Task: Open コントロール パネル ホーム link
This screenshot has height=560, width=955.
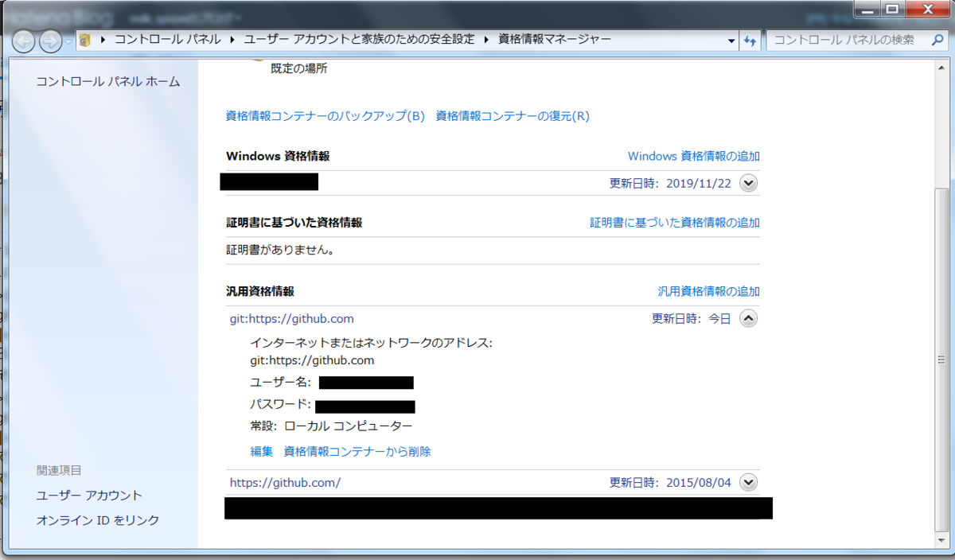Action: [108, 82]
